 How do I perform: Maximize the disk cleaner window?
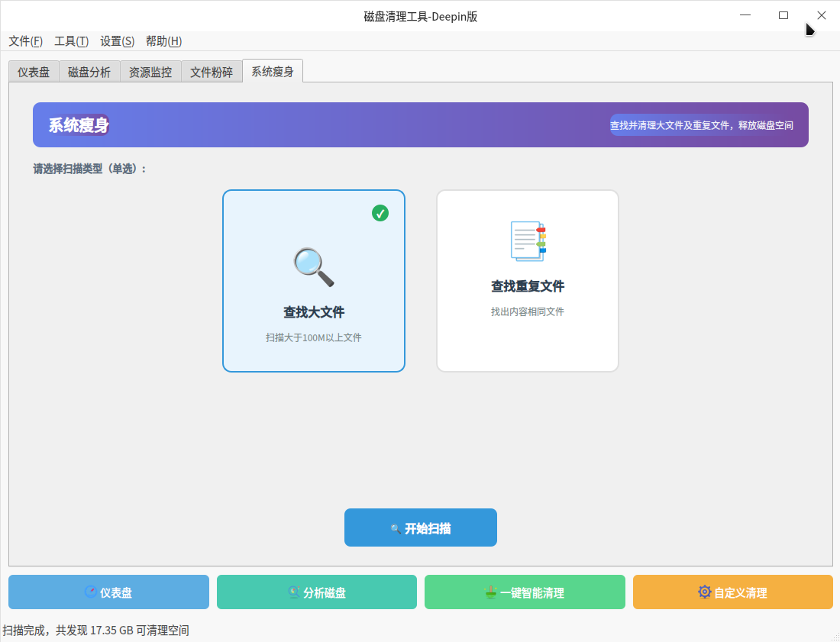[x=783, y=15]
